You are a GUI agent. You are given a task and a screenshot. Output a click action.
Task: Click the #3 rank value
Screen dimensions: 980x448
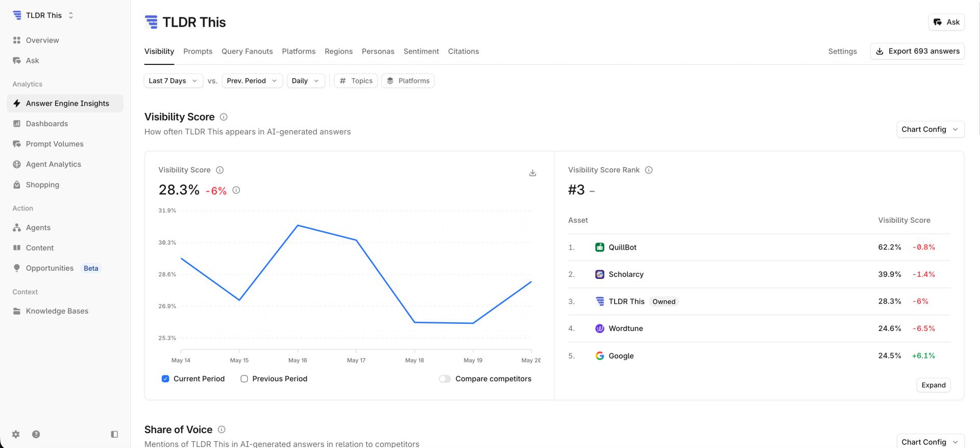coord(576,190)
